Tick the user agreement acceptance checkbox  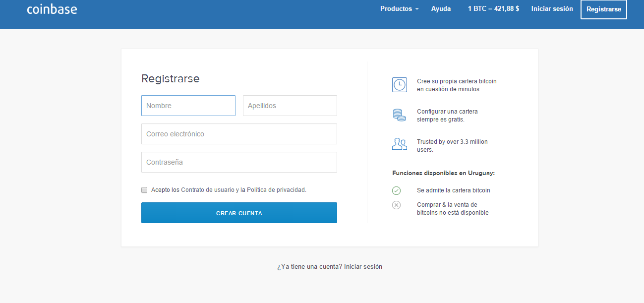pyautogui.click(x=144, y=190)
